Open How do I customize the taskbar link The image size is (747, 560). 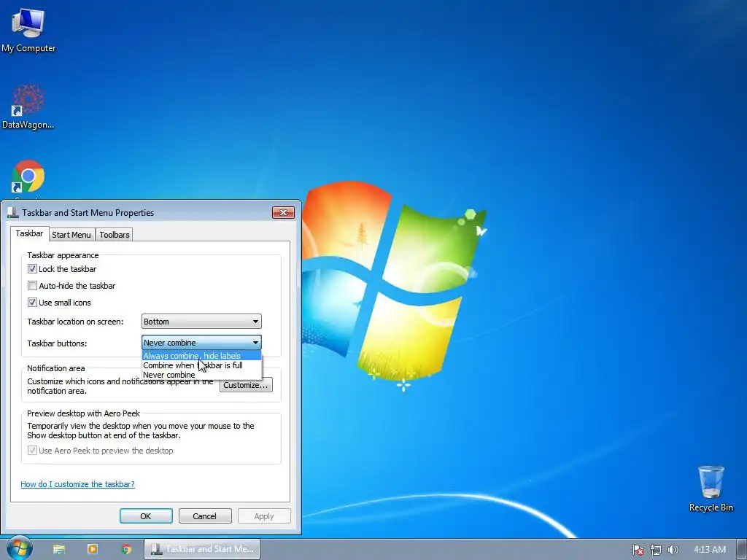pyautogui.click(x=77, y=484)
